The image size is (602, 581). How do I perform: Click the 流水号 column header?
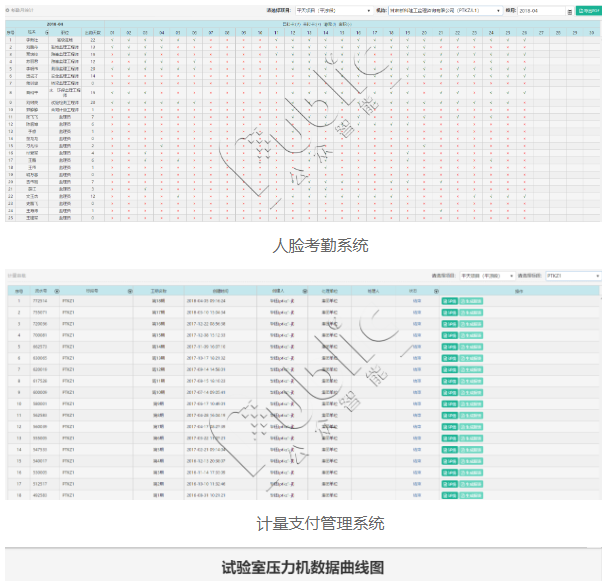39,290
